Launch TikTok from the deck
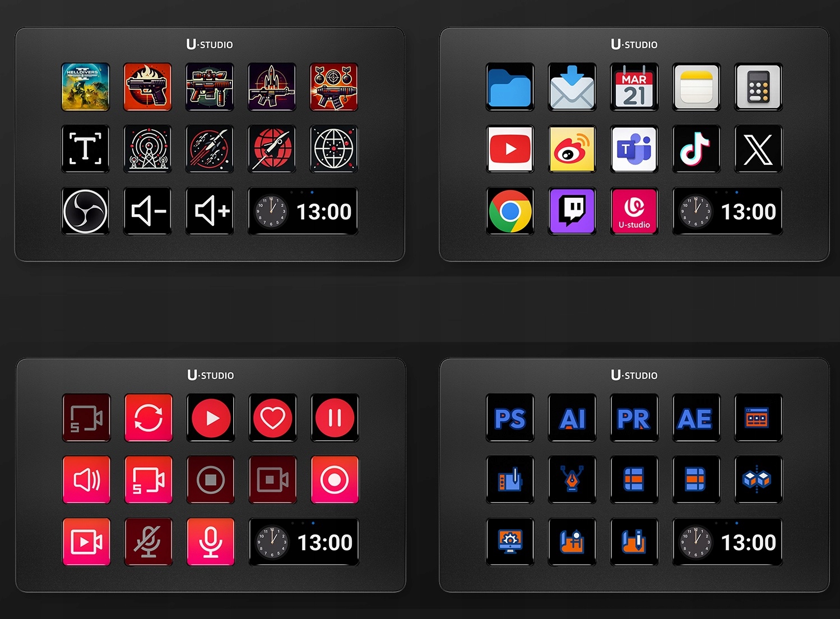 [696, 149]
